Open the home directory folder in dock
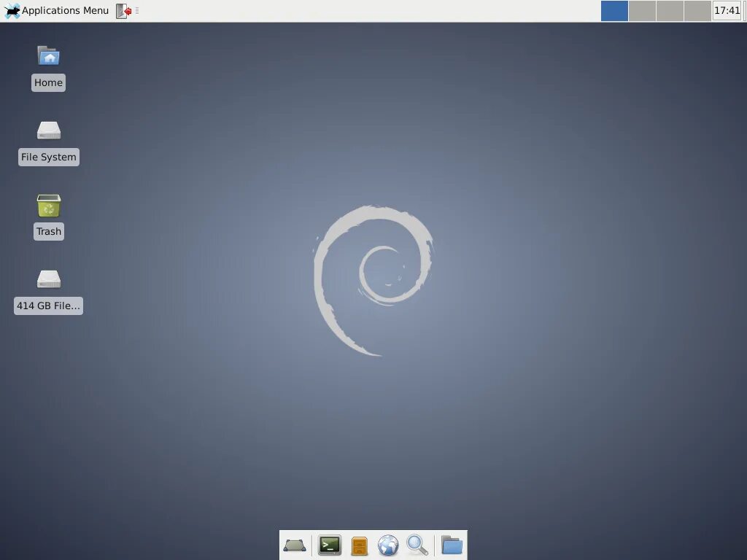 click(x=452, y=545)
